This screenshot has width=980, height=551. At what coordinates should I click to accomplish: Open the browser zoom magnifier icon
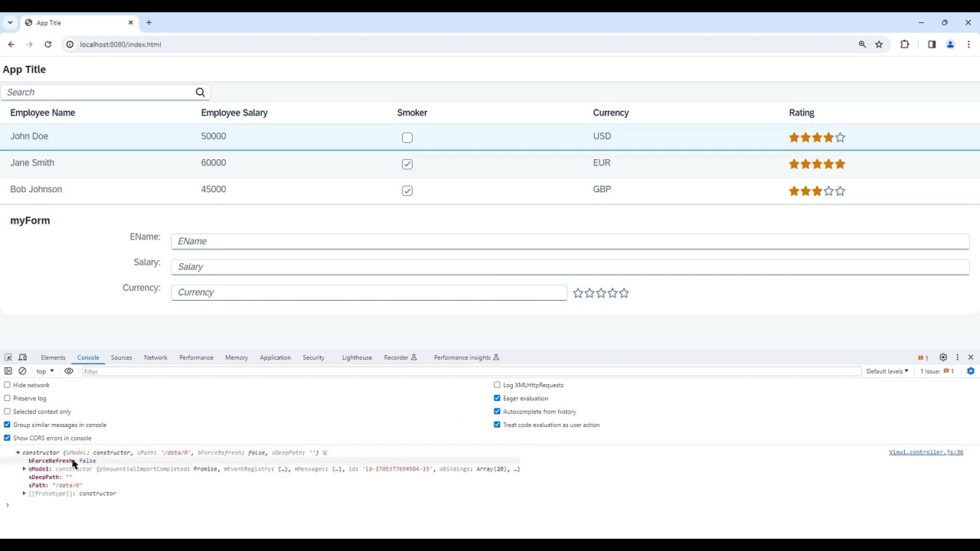862,44
